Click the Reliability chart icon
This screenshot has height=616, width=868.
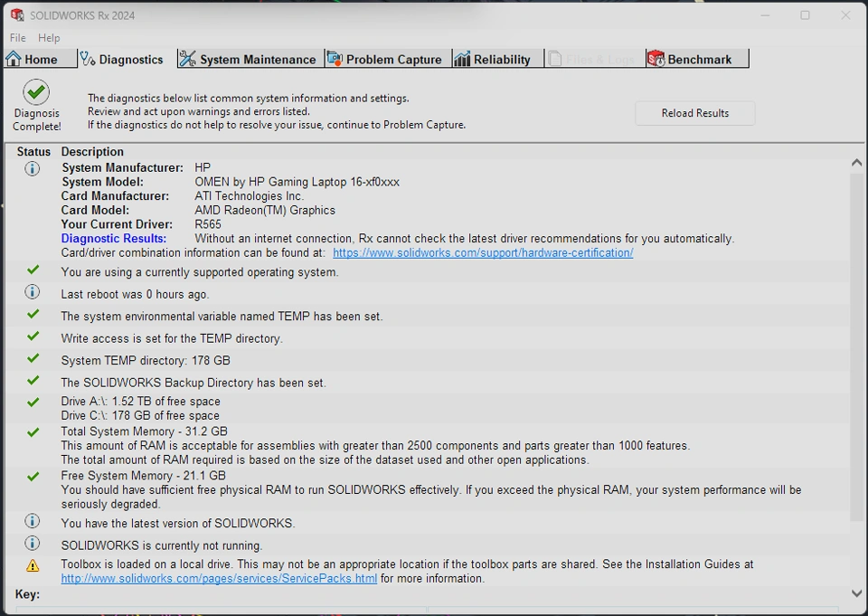pos(462,59)
